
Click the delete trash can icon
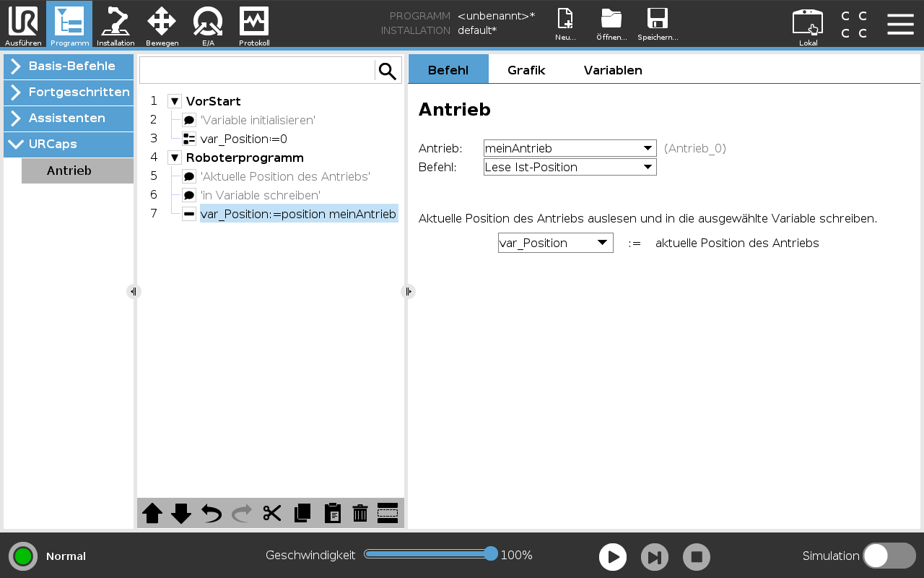pyautogui.click(x=359, y=513)
